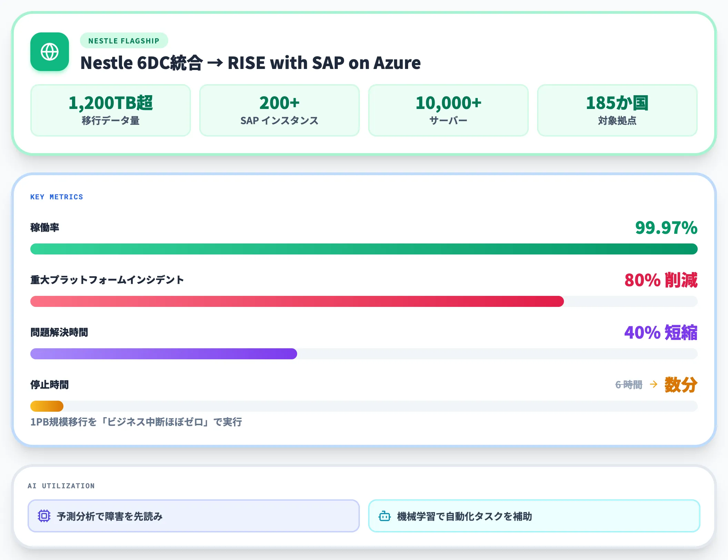
Task: Click the SAP インスタンス caption
Action: click(x=280, y=121)
